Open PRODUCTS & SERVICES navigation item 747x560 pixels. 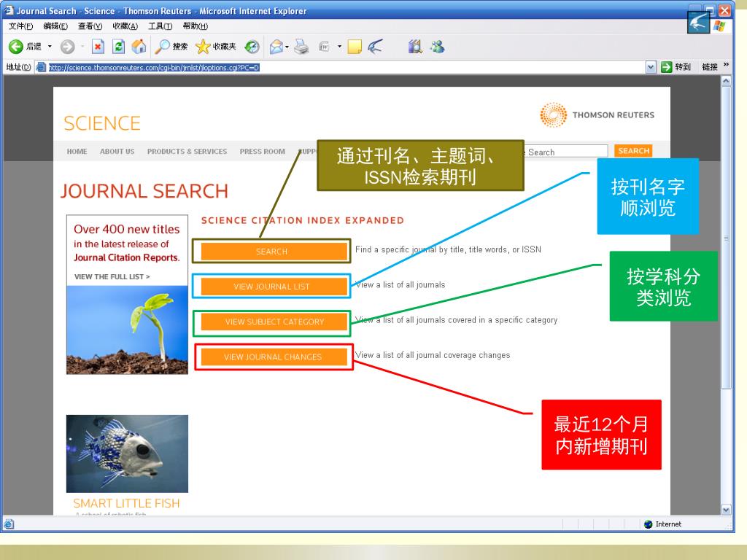[x=187, y=152]
